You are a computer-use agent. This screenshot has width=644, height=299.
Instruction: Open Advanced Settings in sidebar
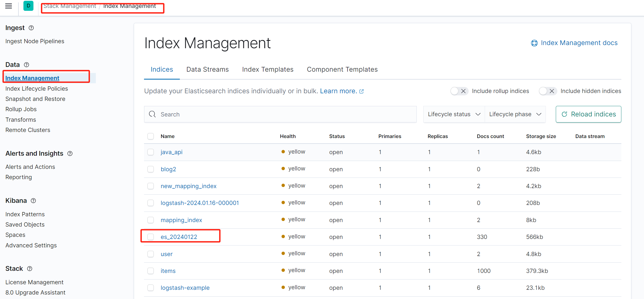tap(31, 245)
